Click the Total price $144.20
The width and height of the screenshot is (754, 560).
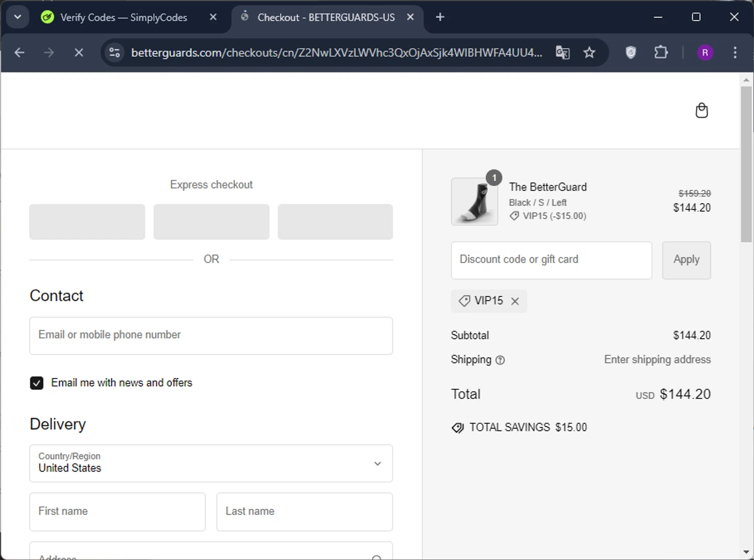[x=685, y=394]
